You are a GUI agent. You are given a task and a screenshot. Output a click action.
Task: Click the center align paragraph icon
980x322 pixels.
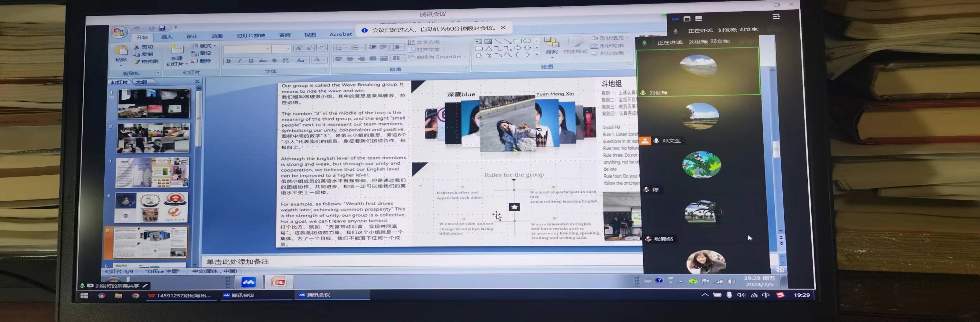[x=350, y=59]
